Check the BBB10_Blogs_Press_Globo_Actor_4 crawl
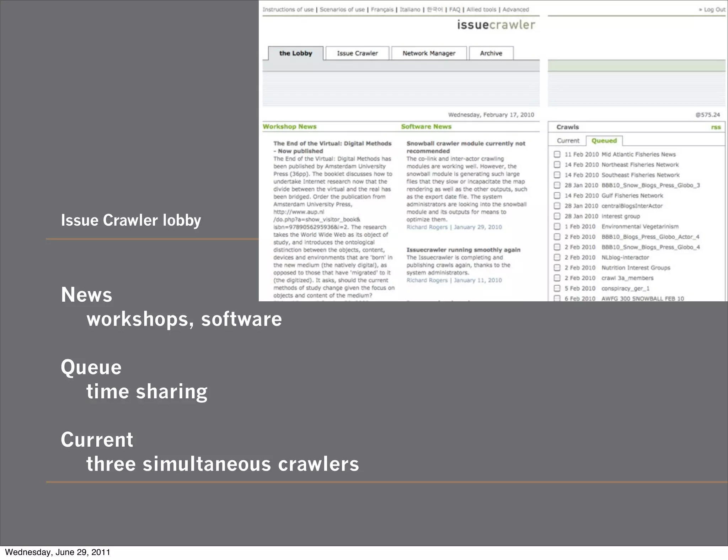Image resolution: width=728 pixels, height=560 pixels. pos(557,237)
